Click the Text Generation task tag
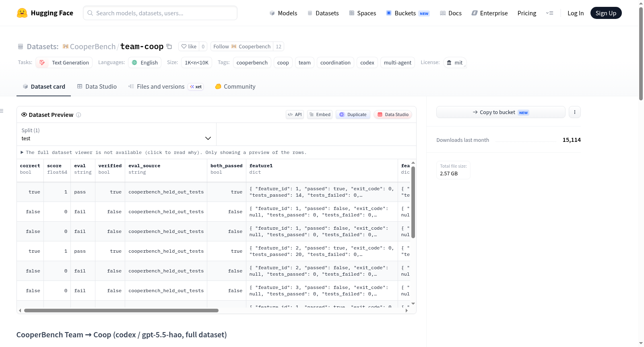The width and height of the screenshot is (644, 347). point(64,62)
